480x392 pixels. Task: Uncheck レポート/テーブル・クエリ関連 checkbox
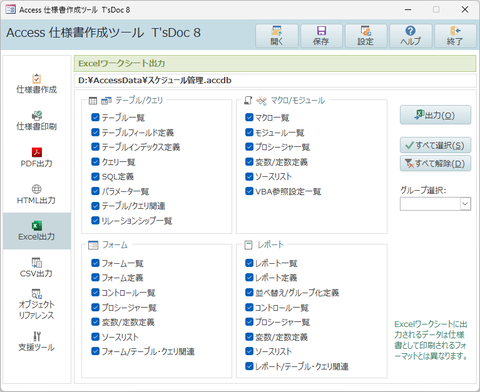(249, 366)
